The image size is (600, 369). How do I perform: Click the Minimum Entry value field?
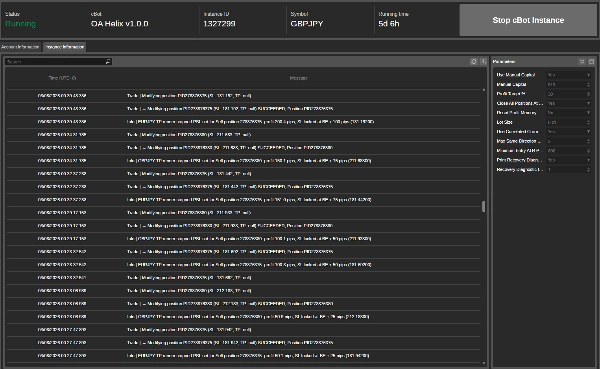tap(566, 151)
